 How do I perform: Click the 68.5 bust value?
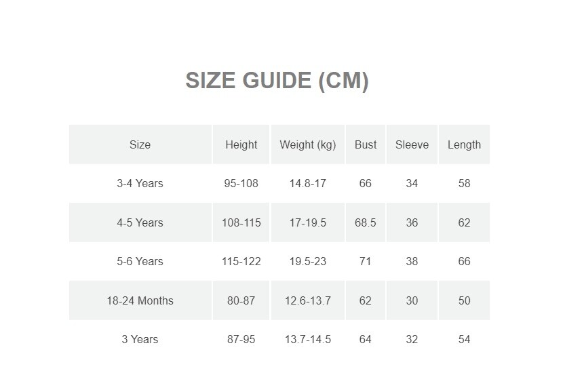[x=365, y=222]
